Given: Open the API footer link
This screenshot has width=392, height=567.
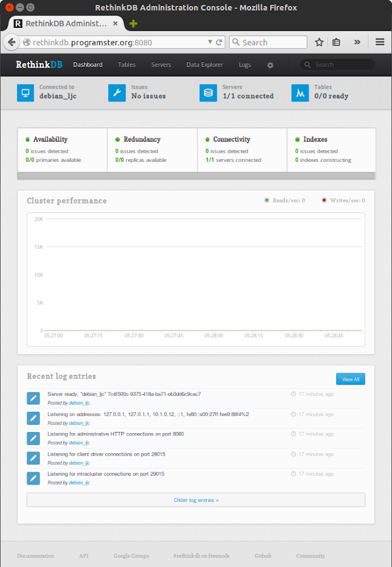Looking at the screenshot, I should click(x=84, y=556).
